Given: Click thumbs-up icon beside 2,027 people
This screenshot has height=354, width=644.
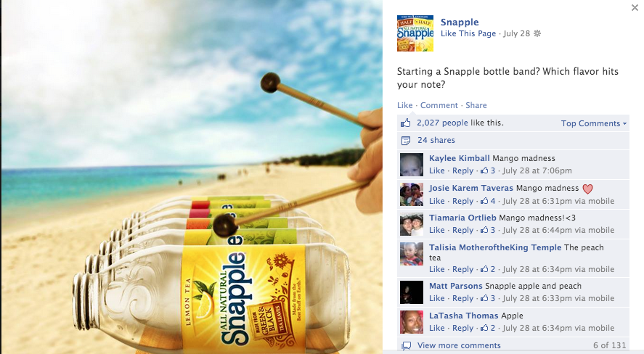Looking at the screenshot, I should coord(406,123).
